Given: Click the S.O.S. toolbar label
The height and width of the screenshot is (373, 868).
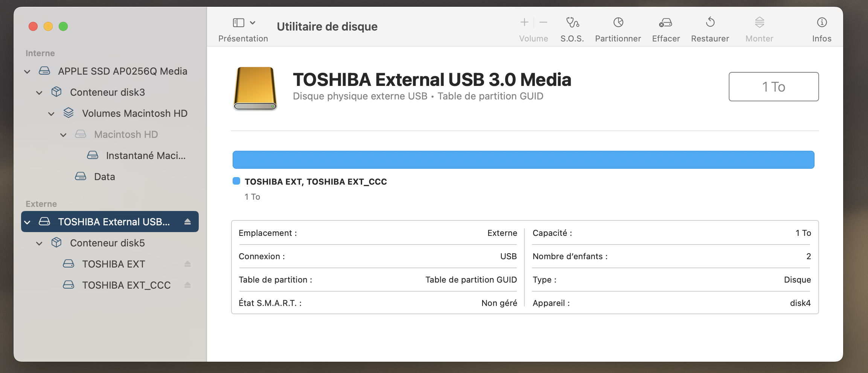Looking at the screenshot, I should coord(572,38).
